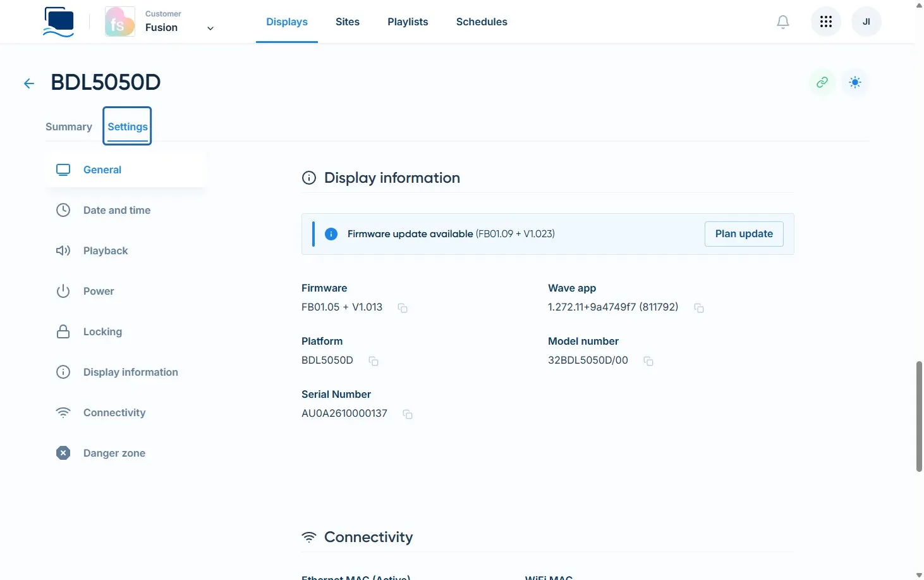Image resolution: width=924 pixels, height=580 pixels.
Task: Go back using the left arrow
Action: 29,83
